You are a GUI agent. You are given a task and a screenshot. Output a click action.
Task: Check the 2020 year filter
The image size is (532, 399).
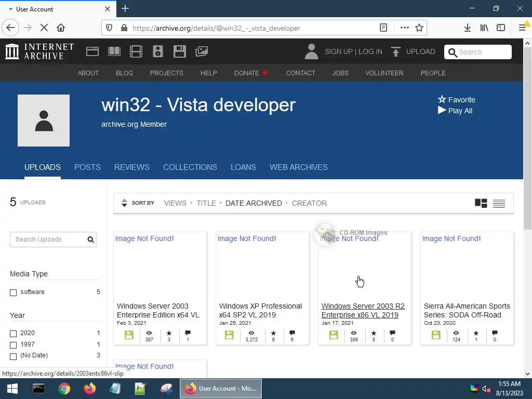[13, 334]
